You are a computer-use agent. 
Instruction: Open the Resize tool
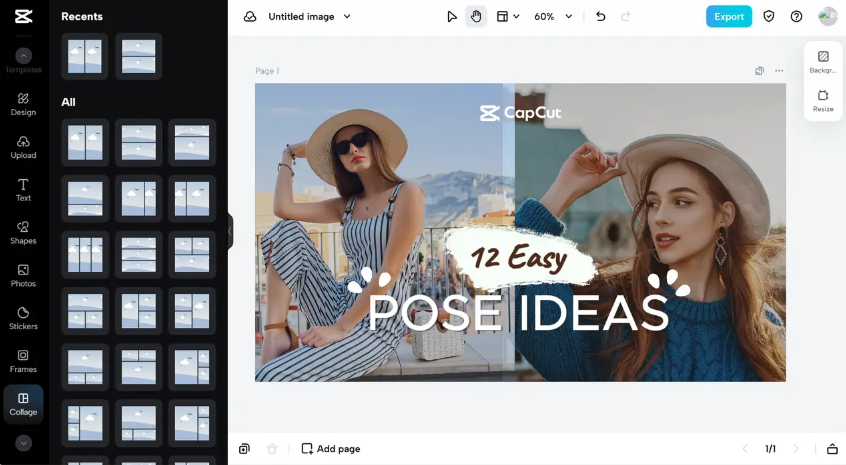[x=823, y=100]
